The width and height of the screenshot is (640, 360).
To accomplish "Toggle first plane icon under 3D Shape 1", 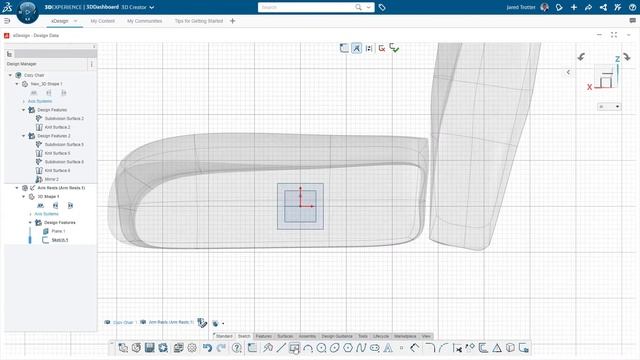I will 40,205.
